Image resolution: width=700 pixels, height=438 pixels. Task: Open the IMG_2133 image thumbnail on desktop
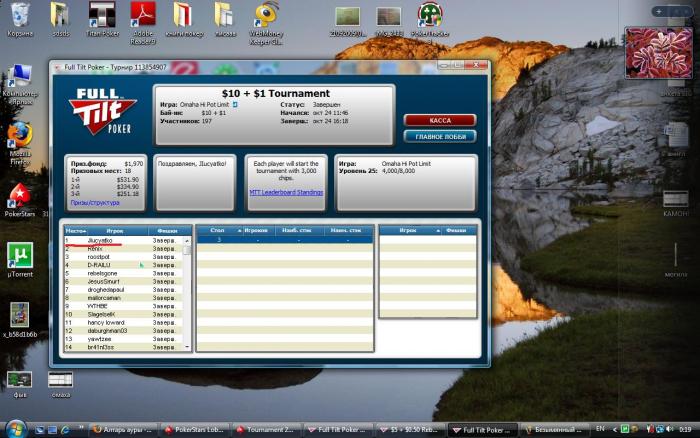pos(389,21)
